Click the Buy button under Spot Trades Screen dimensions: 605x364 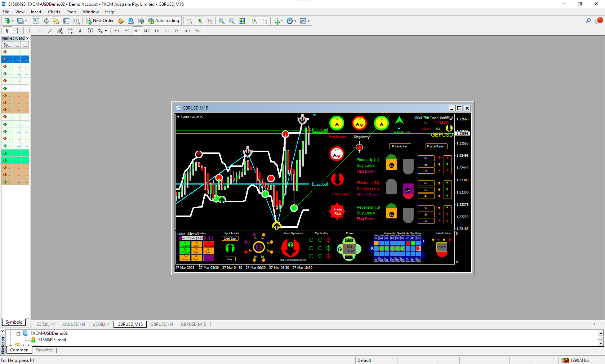(x=230, y=259)
